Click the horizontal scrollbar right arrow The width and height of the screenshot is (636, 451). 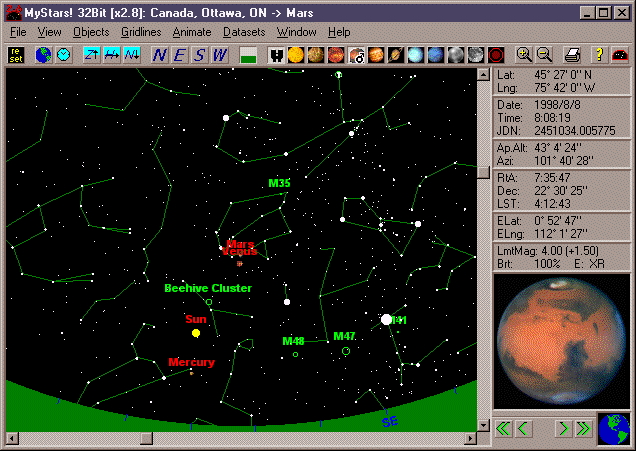point(471,438)
